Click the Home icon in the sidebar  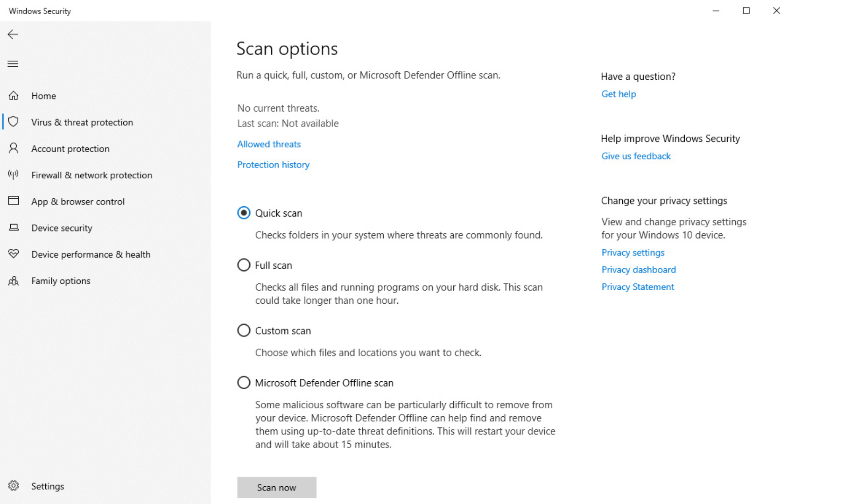coord(14,95)
